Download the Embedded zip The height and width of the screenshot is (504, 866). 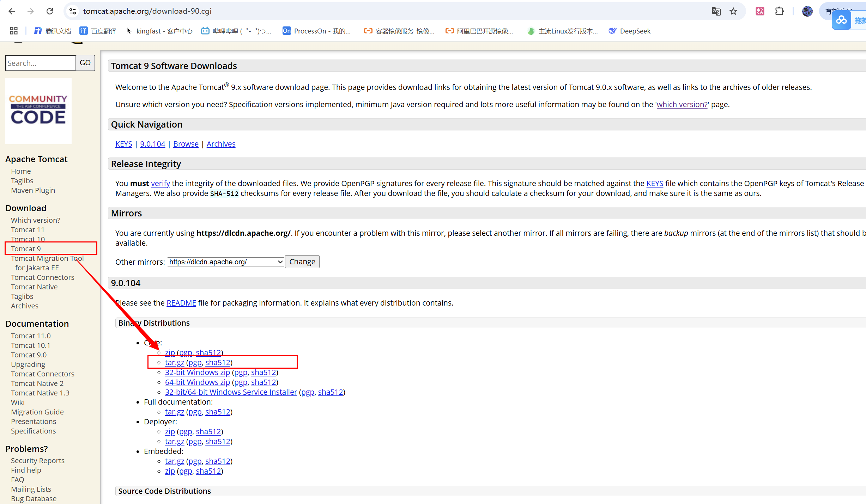pyautogui.click(x=170, y=471)
